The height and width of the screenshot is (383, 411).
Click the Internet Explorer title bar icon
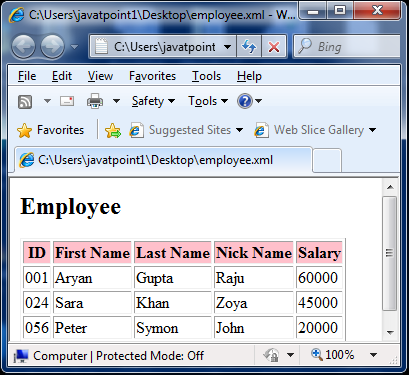17,15
